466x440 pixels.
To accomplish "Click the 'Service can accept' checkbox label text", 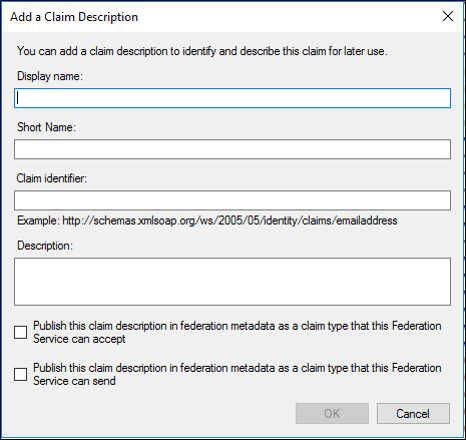I will pos(79,339).
